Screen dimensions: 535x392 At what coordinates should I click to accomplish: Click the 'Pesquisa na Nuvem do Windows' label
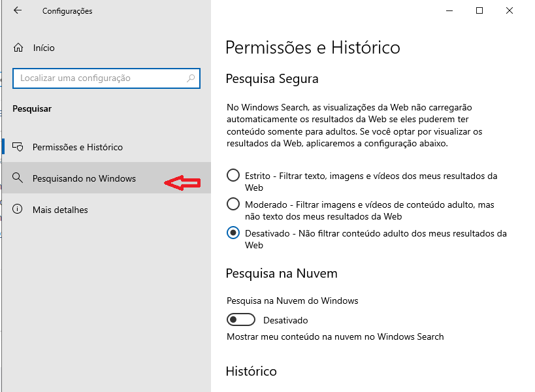[293, 301]
